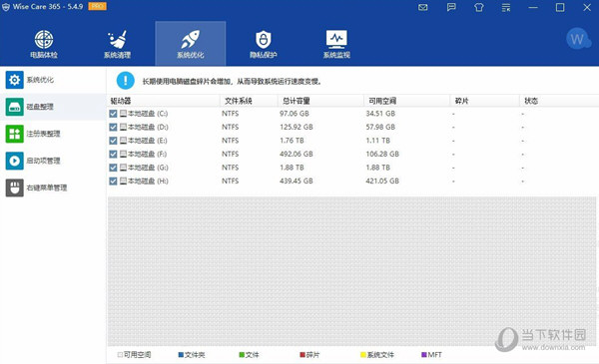This screenshot has width=599, height=364.
Task: Click the yellow 系统文件 legend swatch
Action: pyautogui.click(x=363, y=355)
